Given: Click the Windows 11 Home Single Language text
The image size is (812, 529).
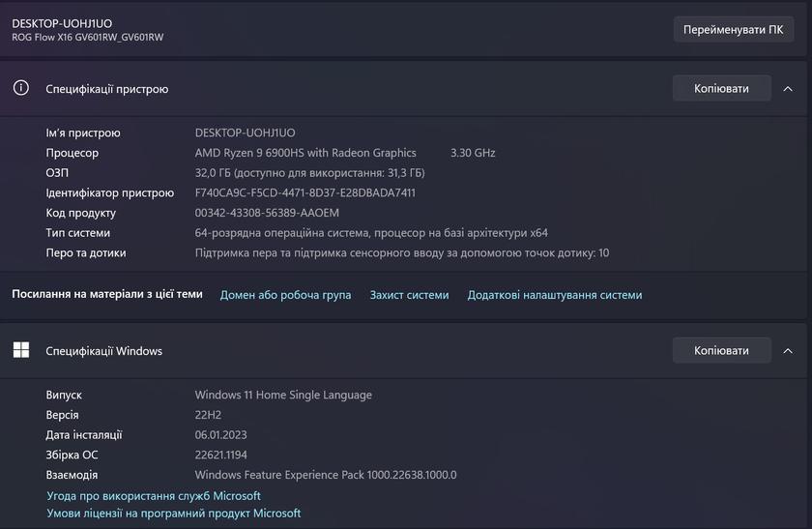Looking at the screenshot, I should (283, 395).
